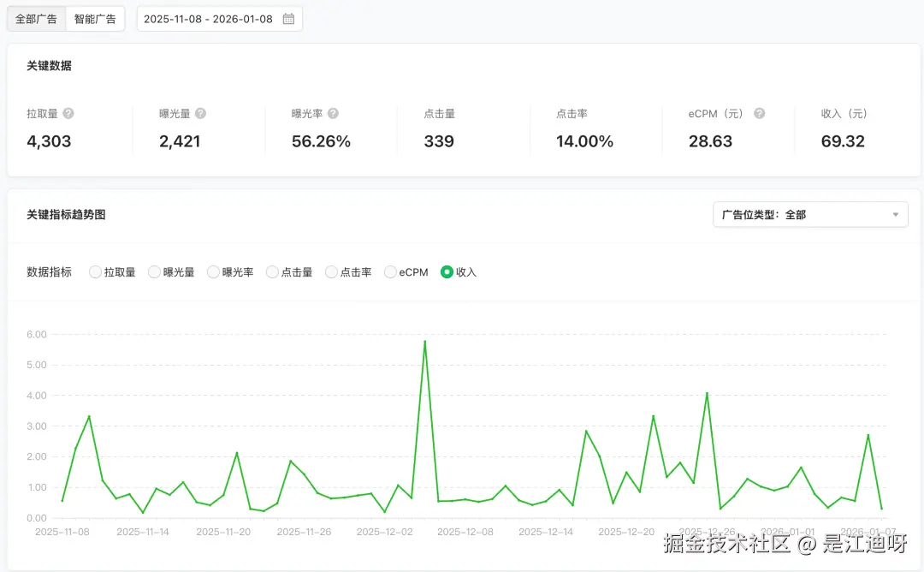The height and width of the screenshot is (572, 924).
Task: Click the 2025-11-08 x-axis label
Action: 62,532
